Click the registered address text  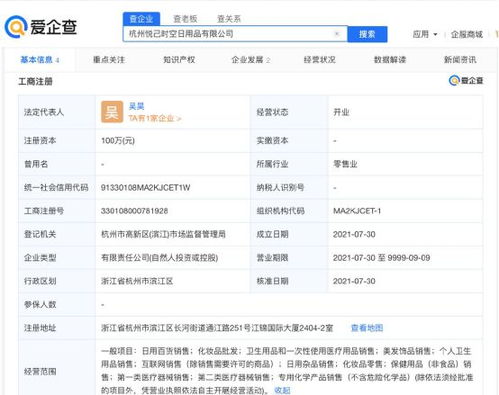[x=217, y=328]
